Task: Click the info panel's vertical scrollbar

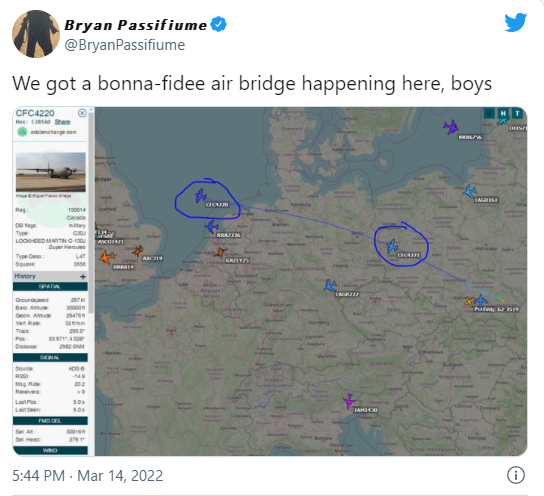Action: (91, 212)
